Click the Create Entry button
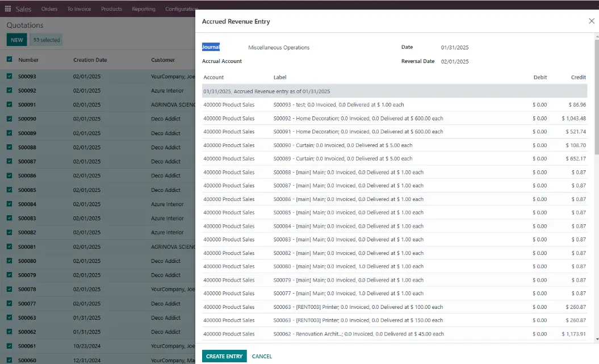The image size is (599, 364). (x=224, y=356)
